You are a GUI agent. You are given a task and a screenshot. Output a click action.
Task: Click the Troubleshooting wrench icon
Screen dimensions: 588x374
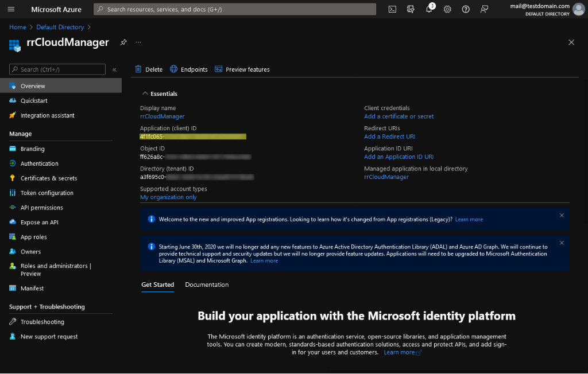pos(13,322)
